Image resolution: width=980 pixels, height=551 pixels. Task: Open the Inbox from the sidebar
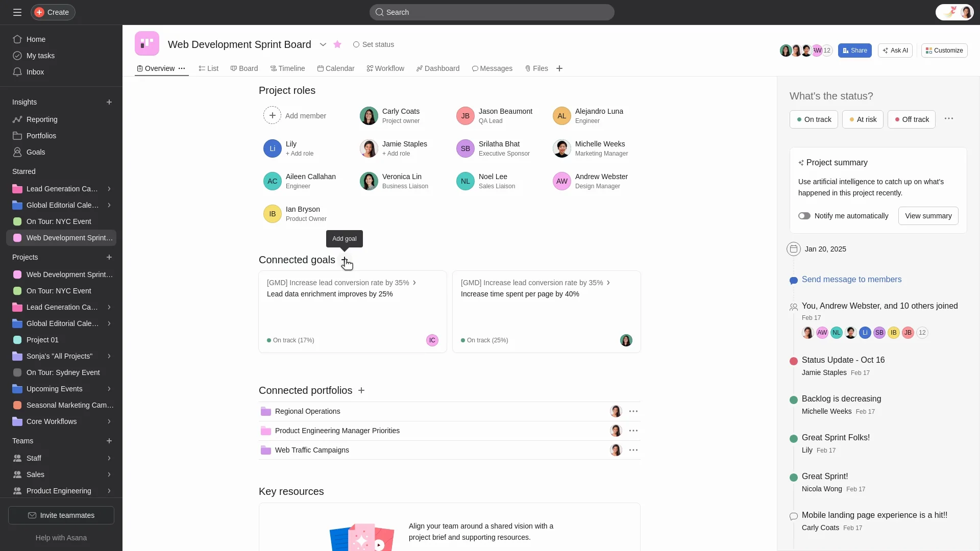(x=34, y=72)
